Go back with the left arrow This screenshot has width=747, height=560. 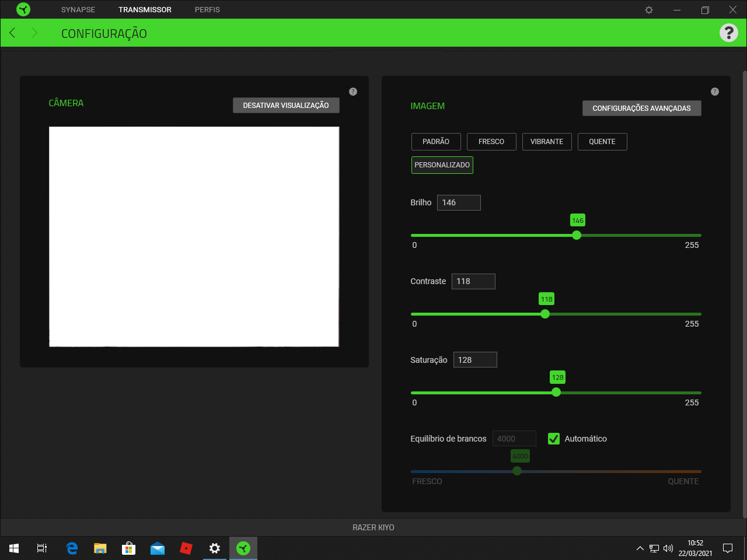point(12,33)
